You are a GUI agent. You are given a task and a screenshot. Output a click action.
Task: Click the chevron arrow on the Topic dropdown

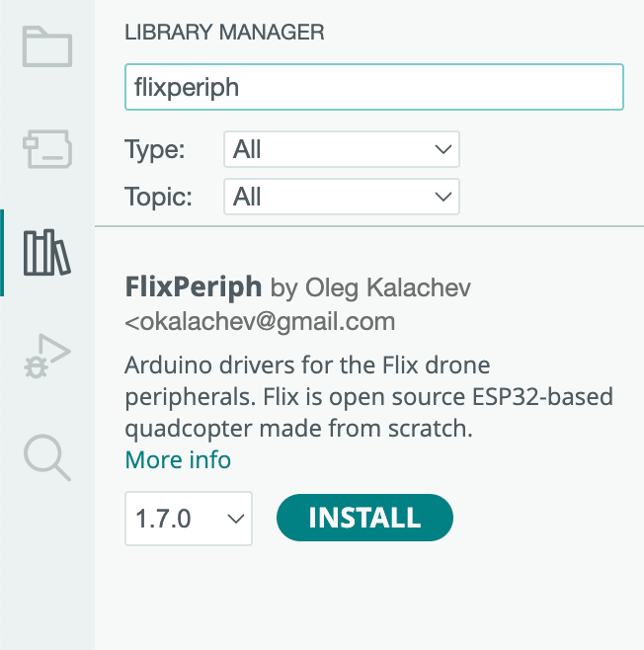pyautogui.click(x=442, y=197)
